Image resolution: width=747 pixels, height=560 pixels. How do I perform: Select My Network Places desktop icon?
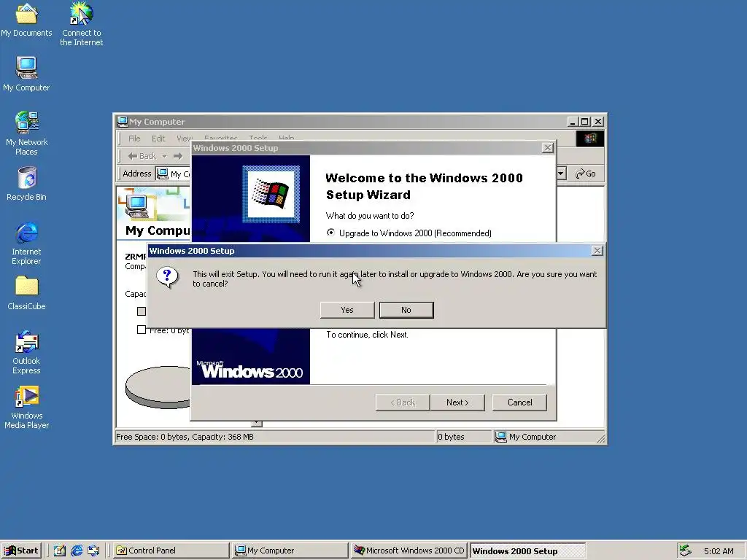click(x=27, y=133)
